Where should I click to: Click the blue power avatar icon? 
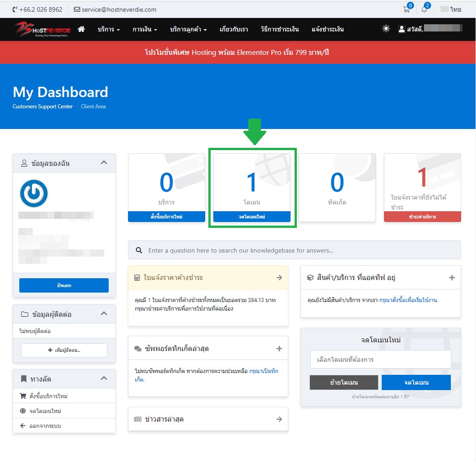[34, 194]
